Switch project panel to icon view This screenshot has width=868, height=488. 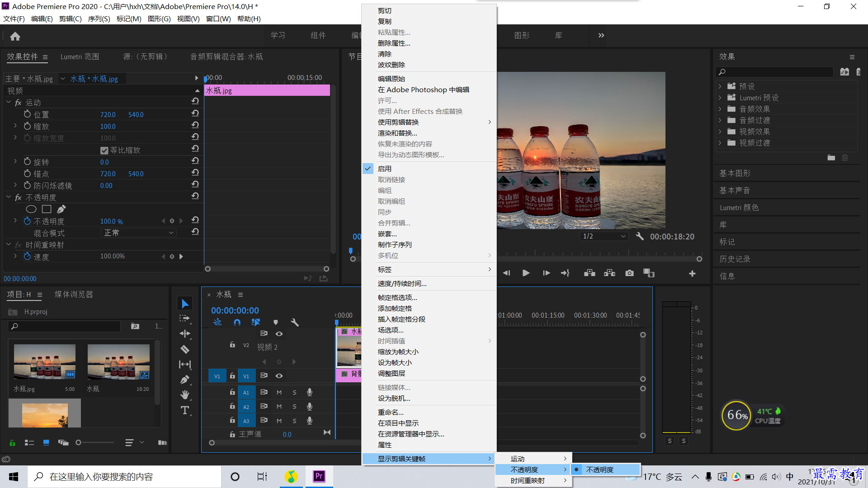click(x=46, y=443)
